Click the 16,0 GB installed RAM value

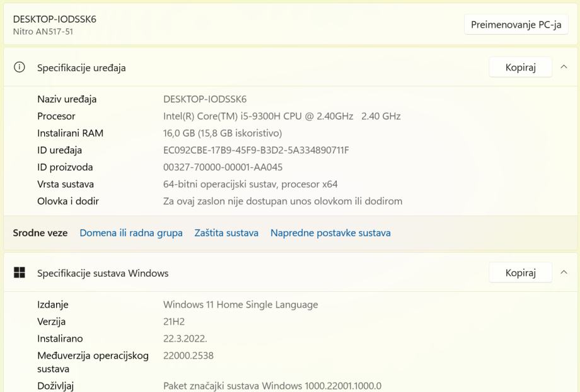pos(222,133)
